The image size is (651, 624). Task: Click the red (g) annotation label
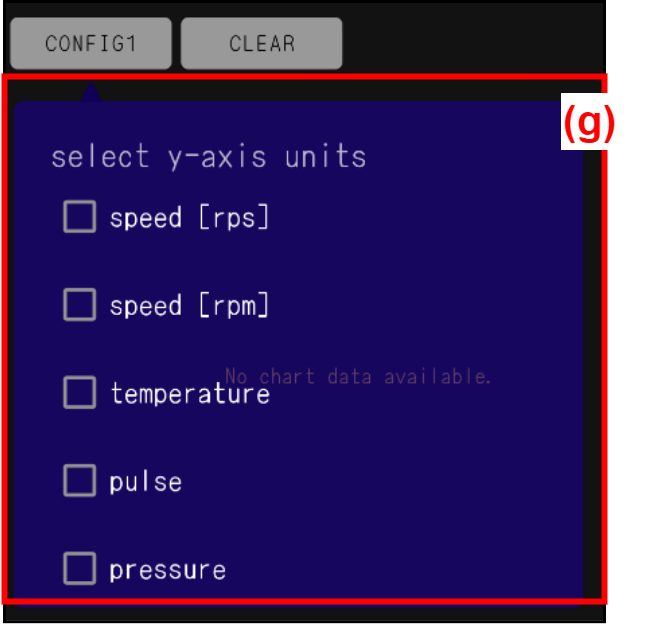click(x=585, y=124)
